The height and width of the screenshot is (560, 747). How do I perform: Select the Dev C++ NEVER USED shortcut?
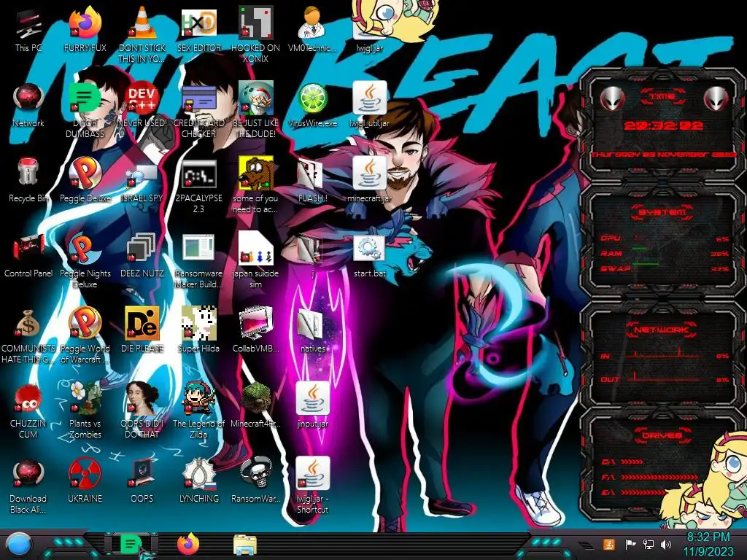click(142, 105)
